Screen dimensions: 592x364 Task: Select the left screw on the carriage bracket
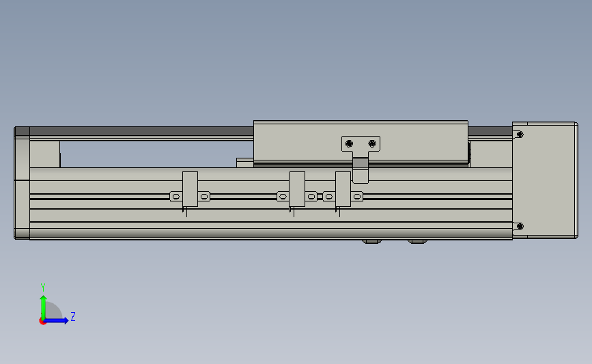point(349,143)
